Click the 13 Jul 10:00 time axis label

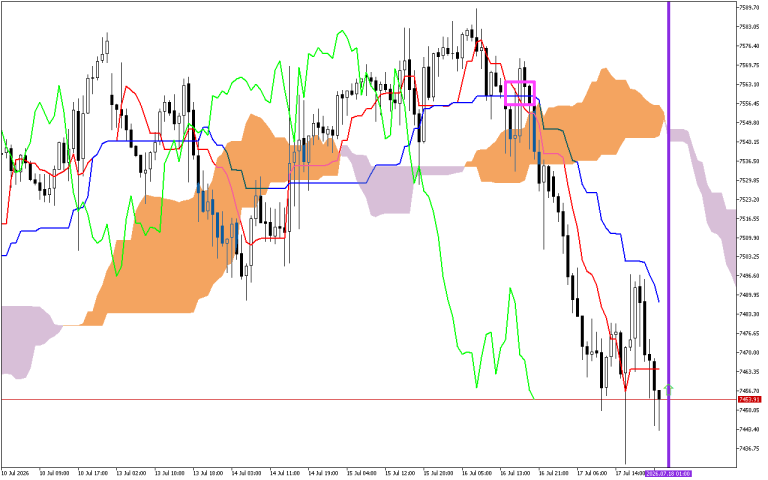point(170,474)
